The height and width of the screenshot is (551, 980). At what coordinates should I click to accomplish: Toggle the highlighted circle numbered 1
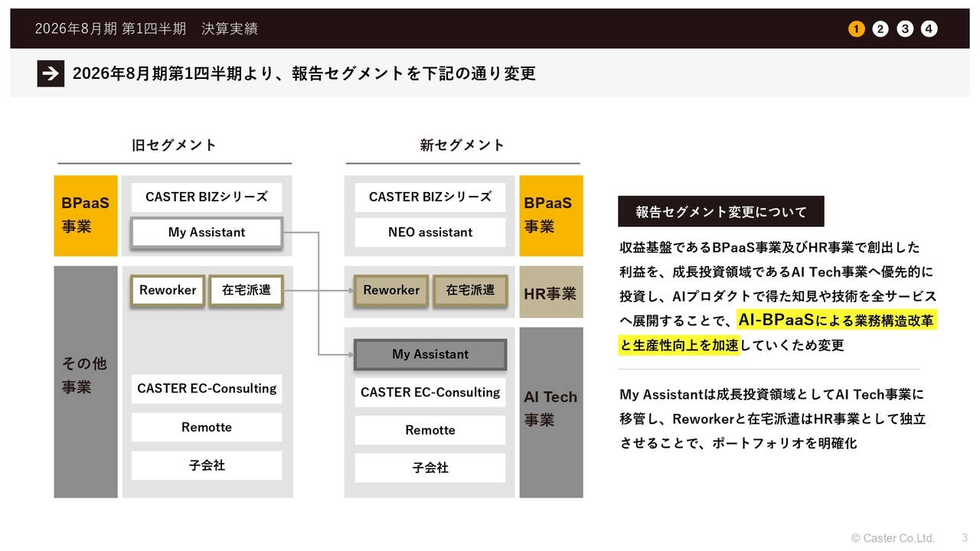[x=855, y=28]
